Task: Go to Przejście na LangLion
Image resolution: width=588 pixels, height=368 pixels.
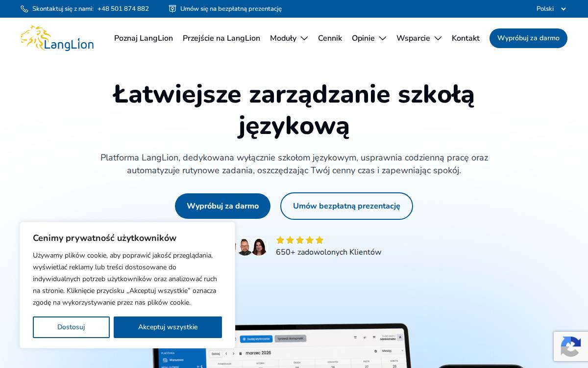Action: tap(221, 38)
